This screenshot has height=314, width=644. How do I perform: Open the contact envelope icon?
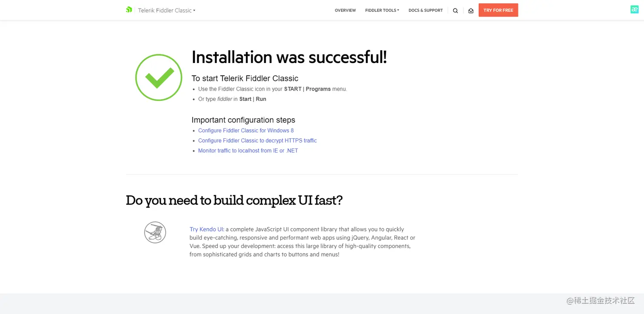point(471,11)
